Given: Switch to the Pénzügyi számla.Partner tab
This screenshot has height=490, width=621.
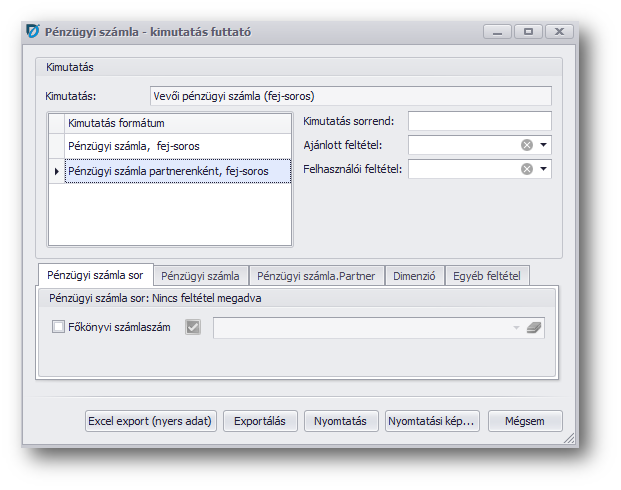Looking at the screenshot, I should [316, 276].
